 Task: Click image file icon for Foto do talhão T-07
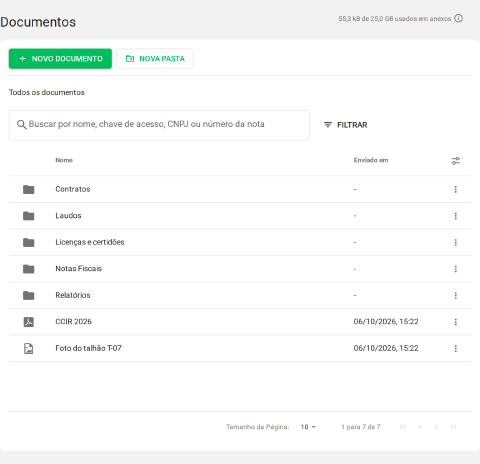29,348
